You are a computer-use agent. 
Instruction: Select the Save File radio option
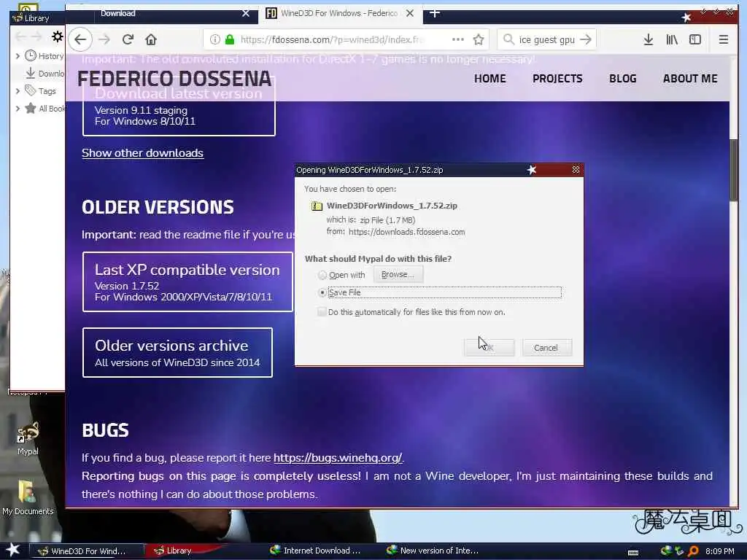click(322, 292)
